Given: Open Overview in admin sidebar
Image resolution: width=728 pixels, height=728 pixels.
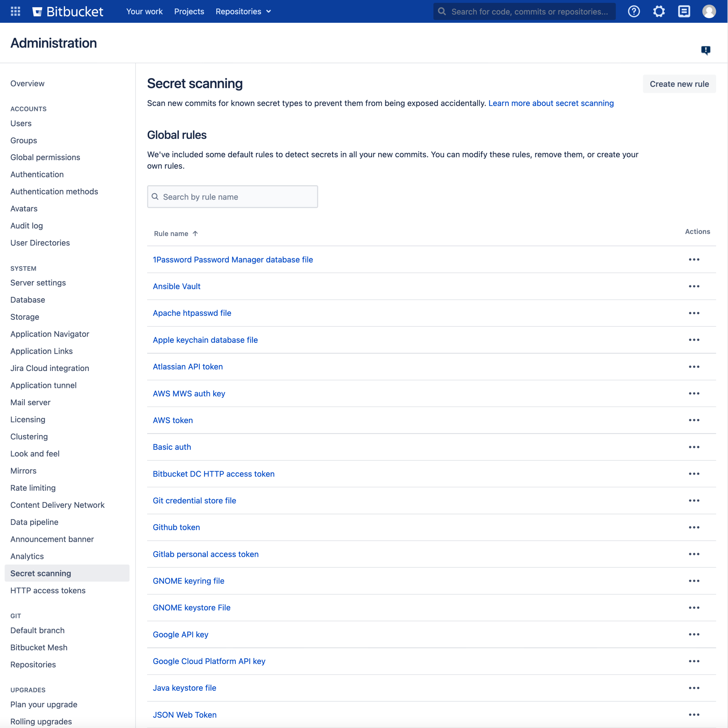Looking at the screenshot, I should (27, 83).
